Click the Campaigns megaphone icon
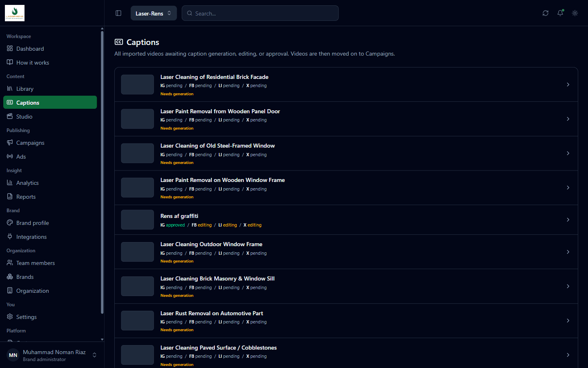Viewport: 588px width, 368px height. (x=10, y=143)
